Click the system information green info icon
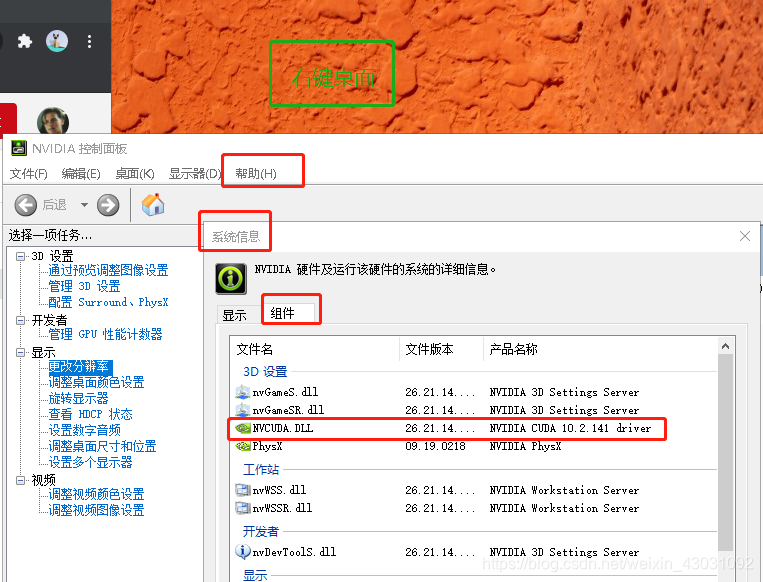The width and height of the screenshot is (763, 582). pos(231,279)
